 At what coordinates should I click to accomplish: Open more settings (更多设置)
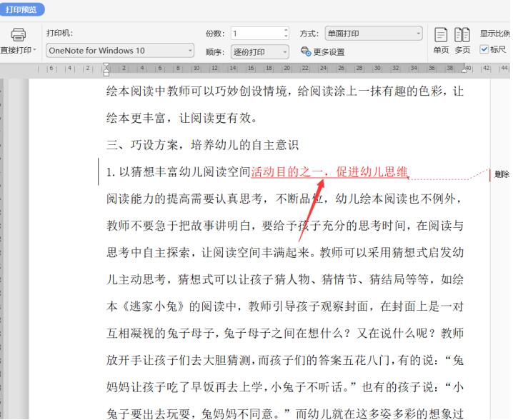coord(328,51)
